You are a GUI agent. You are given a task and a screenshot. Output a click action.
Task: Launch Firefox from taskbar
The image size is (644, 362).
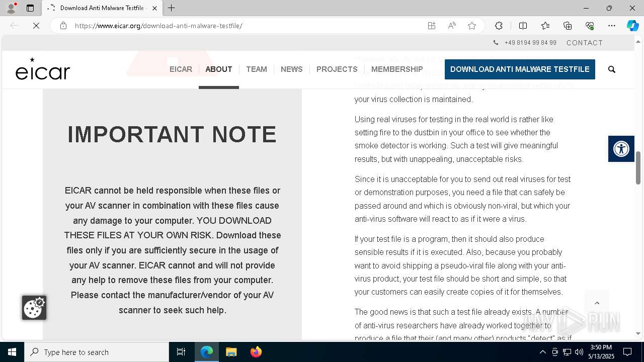pyautogui.click(x=256, y=352)
